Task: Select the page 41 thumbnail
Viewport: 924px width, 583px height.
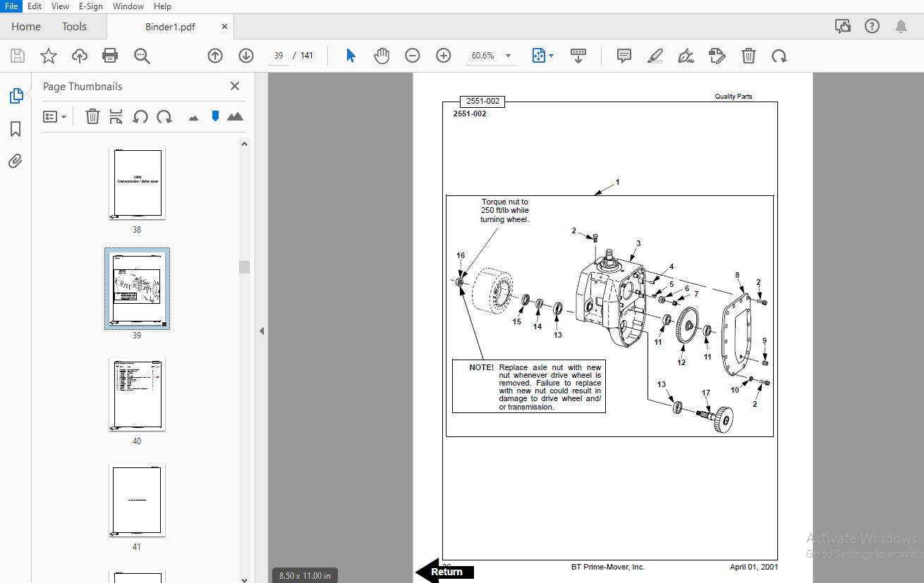Action: pos(137,501)
